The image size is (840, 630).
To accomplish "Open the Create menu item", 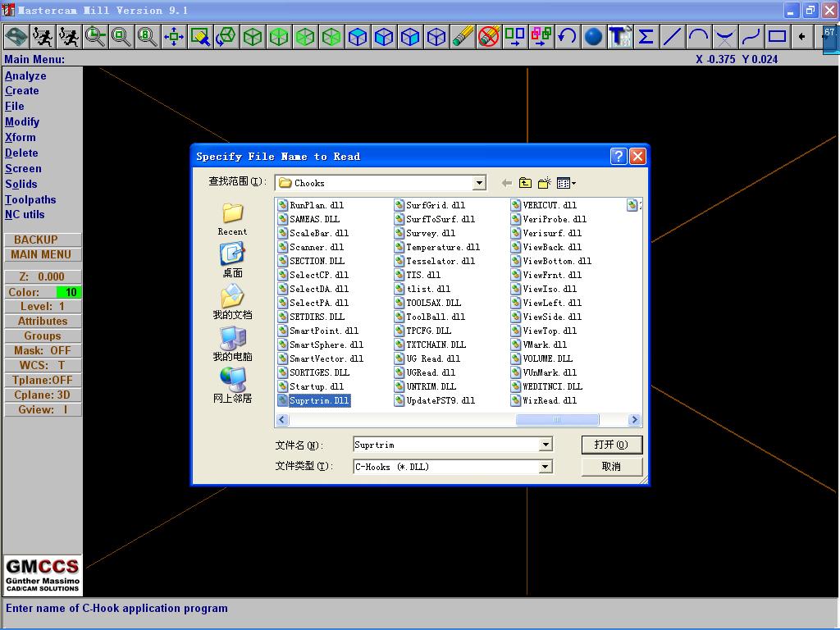I will point(22,90).
